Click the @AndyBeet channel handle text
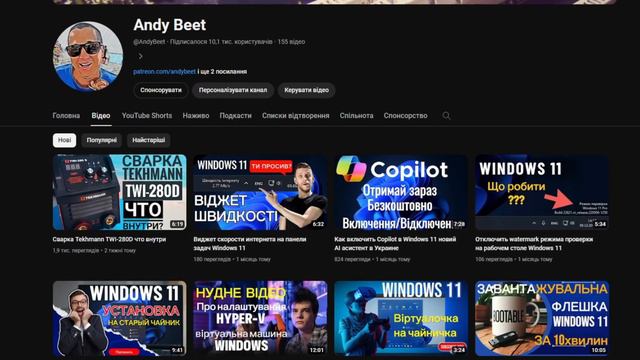This screenshot has width=640, height=360. click(149, 42)
